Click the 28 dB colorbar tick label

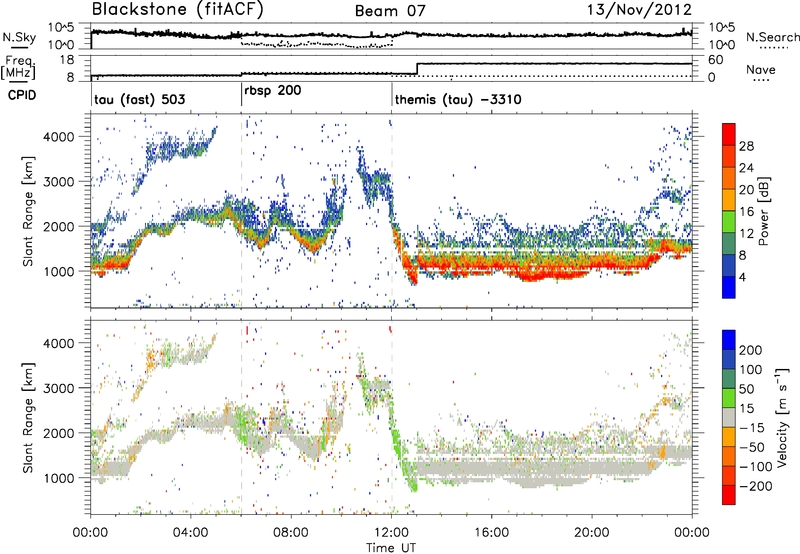[747, 146]
